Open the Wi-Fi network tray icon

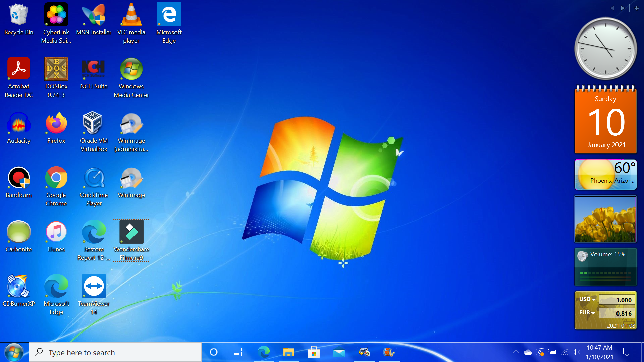click(x=565, y=352)
